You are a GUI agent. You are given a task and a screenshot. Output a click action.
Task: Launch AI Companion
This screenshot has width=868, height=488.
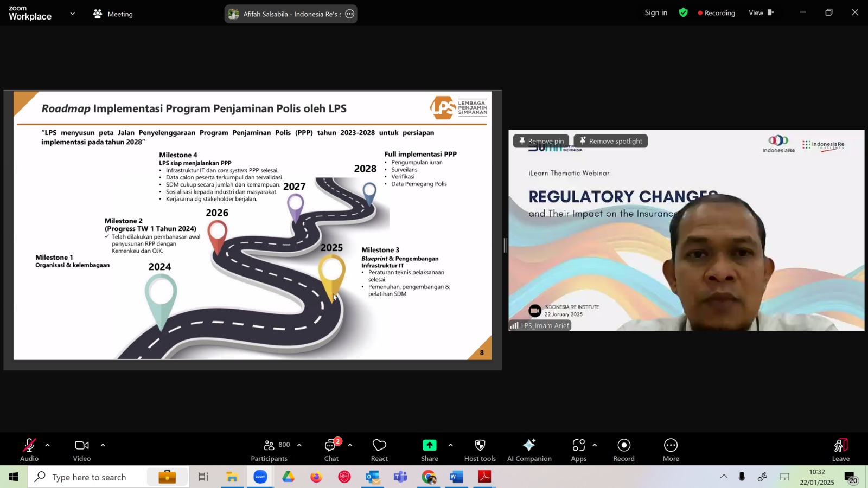[529, 450]
